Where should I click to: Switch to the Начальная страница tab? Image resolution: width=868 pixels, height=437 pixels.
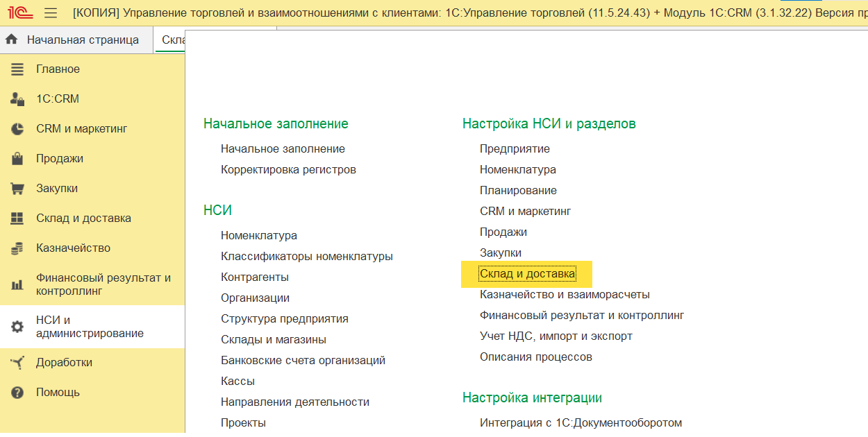click(x=83, y=40)
